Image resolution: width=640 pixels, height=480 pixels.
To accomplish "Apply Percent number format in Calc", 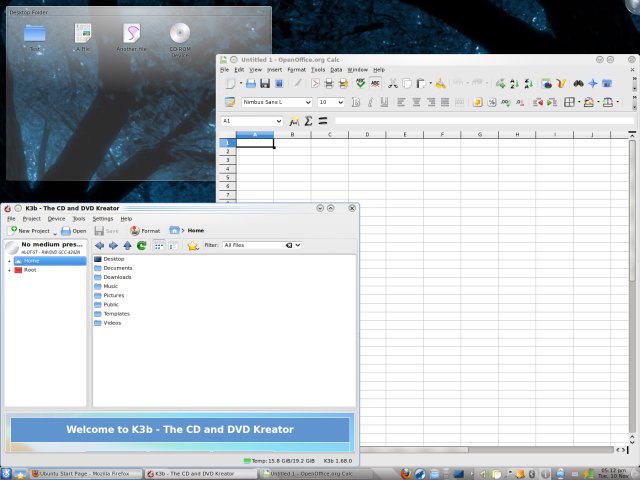I will click(491, 102).
